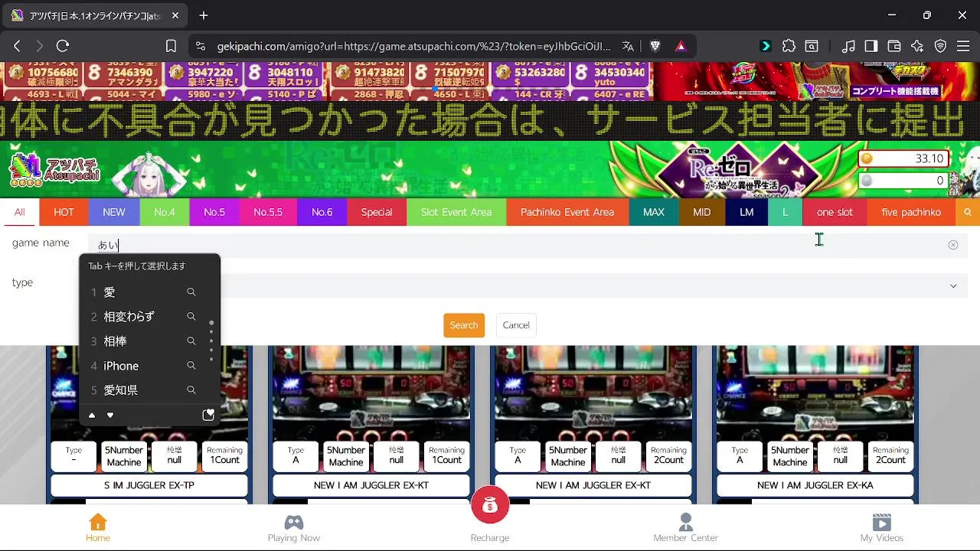Select the five pachinko tab
The height and width of the screenshot is (551, 980).
click(911, 212)
